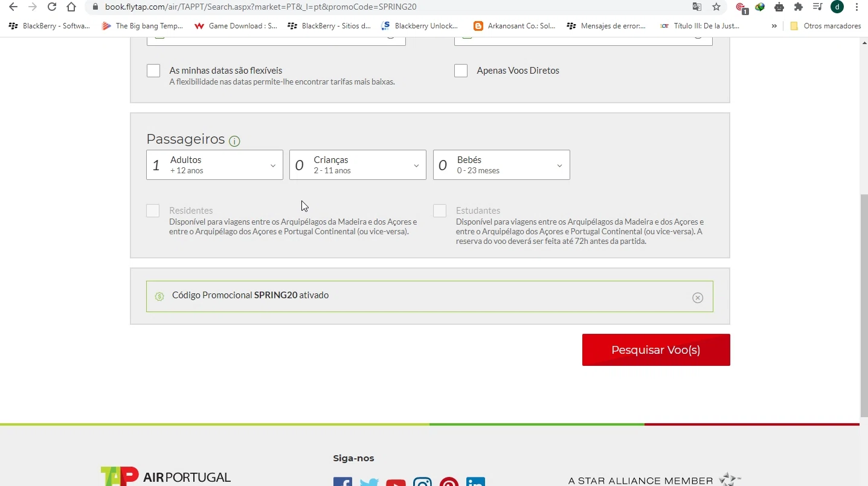The width and height of the screenshot is (868, 486).
Task: Open the red target extension with badge 1
Action: coord(741,7)
